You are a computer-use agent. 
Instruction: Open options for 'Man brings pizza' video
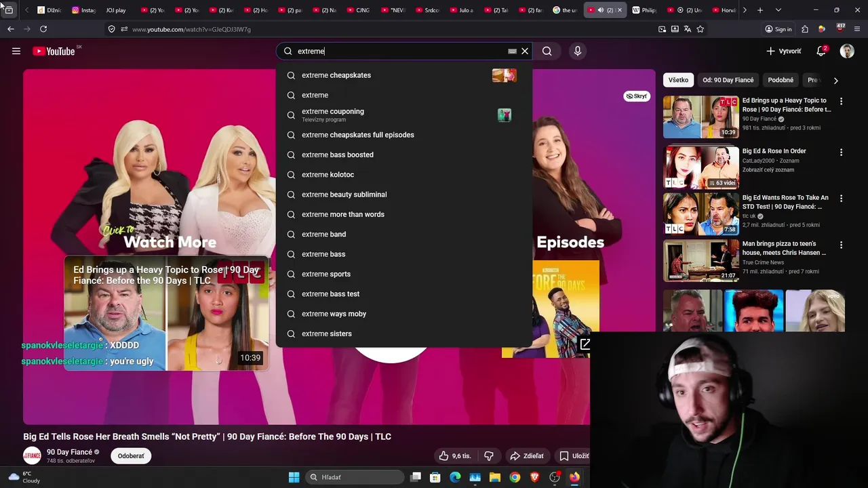[x=841, y=245]
